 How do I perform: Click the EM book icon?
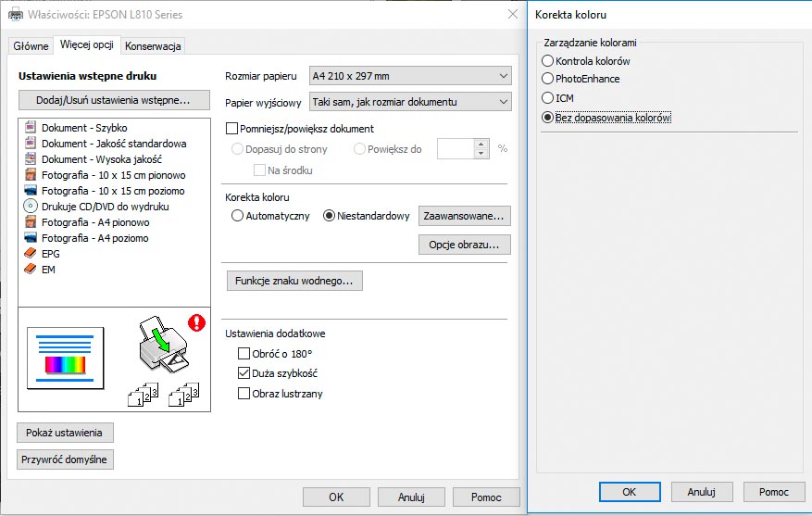pyautogui.click(x=31, y=269)
